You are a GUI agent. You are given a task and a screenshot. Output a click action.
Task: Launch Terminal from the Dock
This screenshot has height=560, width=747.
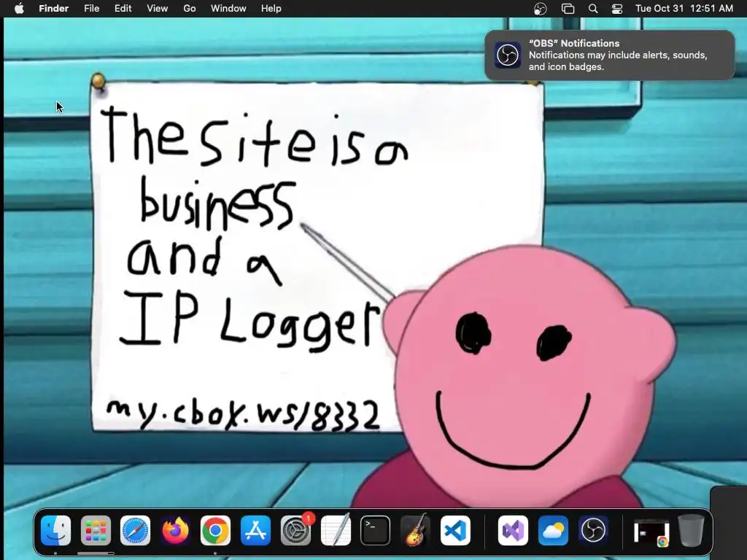point(375,531)
